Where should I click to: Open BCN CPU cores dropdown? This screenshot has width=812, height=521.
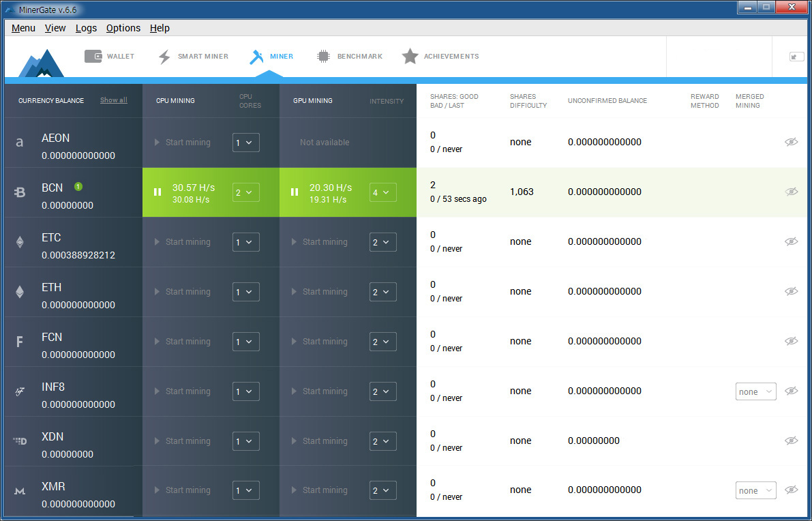click(246, 192)
